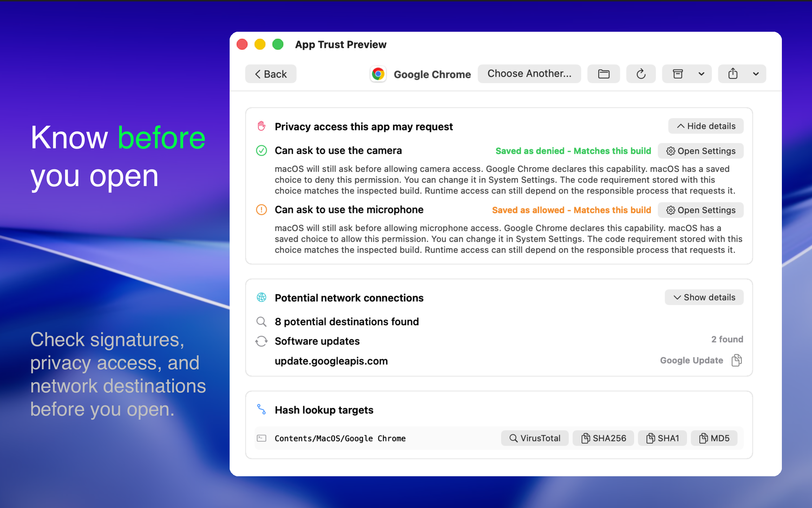Reload the analysis with the refresh icon

tap(641, 74)
